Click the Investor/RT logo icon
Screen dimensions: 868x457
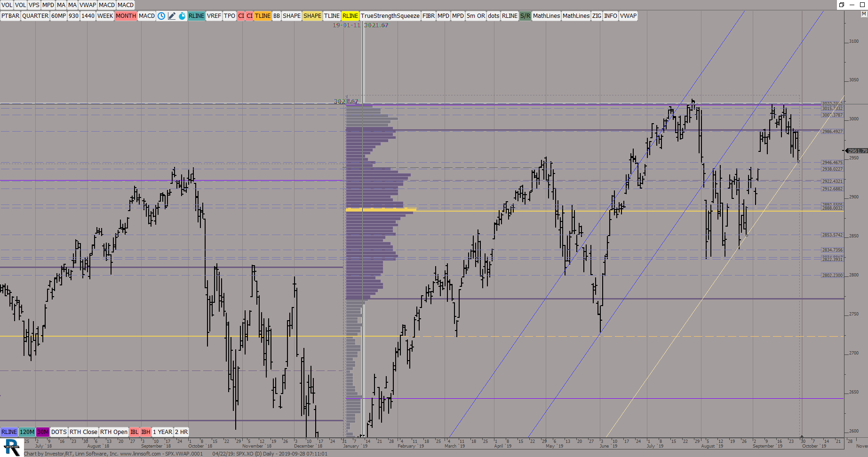(11, 447)
